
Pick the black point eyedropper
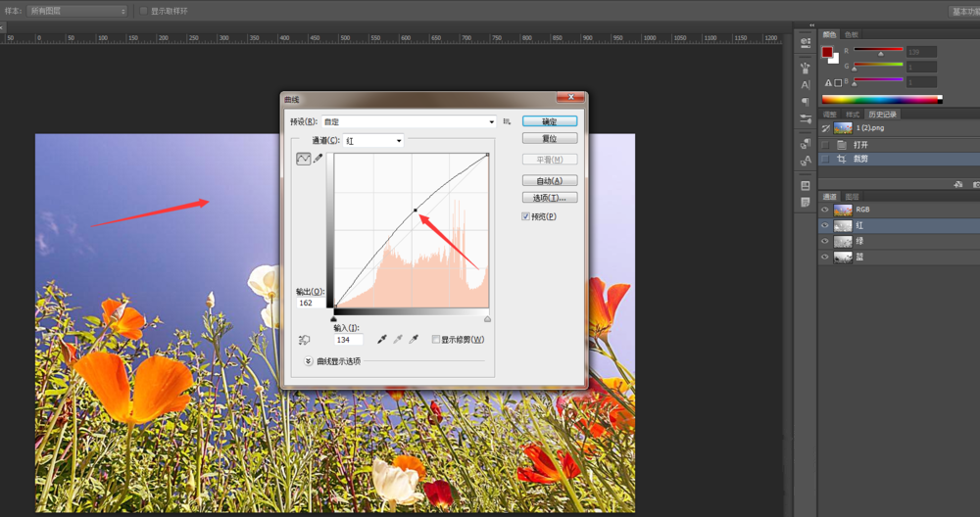point(382,340)
